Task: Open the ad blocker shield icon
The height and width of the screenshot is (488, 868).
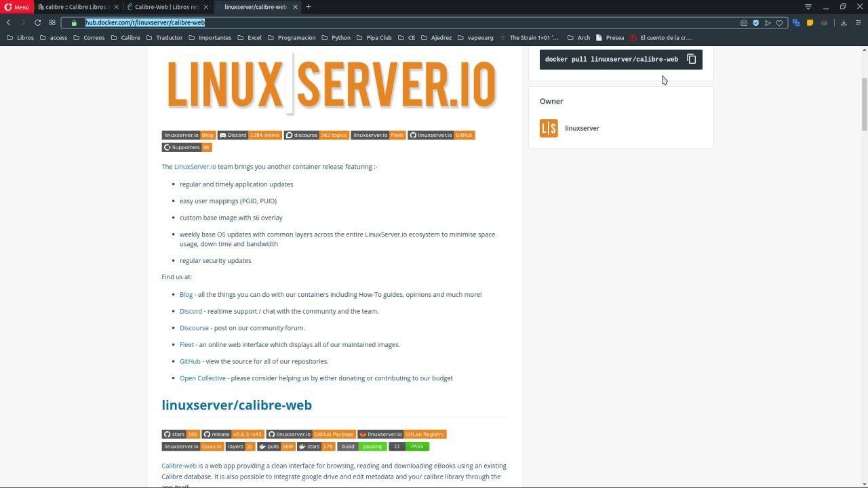Action: pyautogui.click(x=756, y=22)
